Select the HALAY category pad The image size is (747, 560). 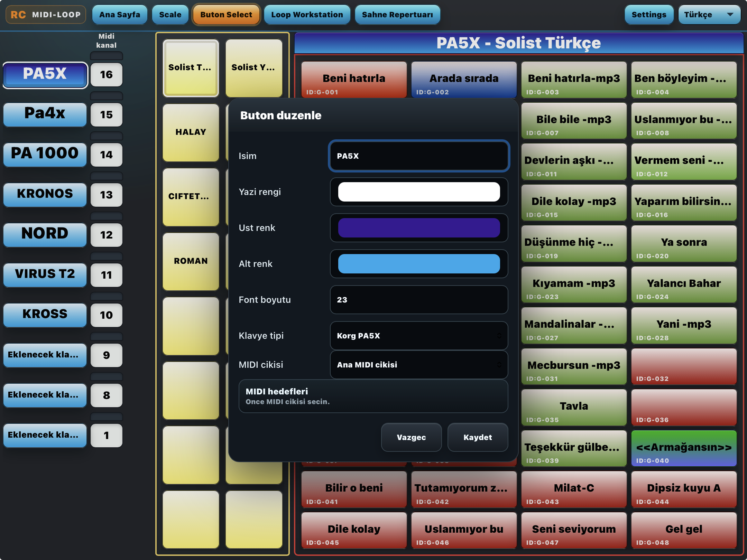click(x=191, y=133)
